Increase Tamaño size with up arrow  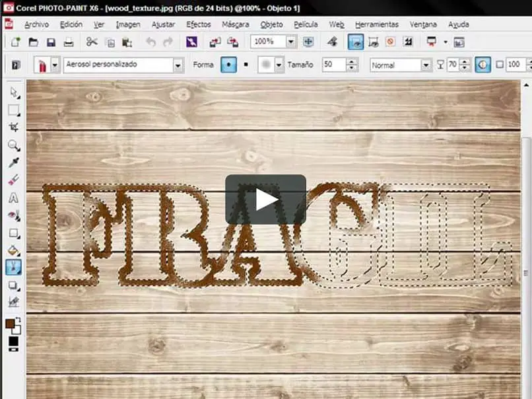352,61
